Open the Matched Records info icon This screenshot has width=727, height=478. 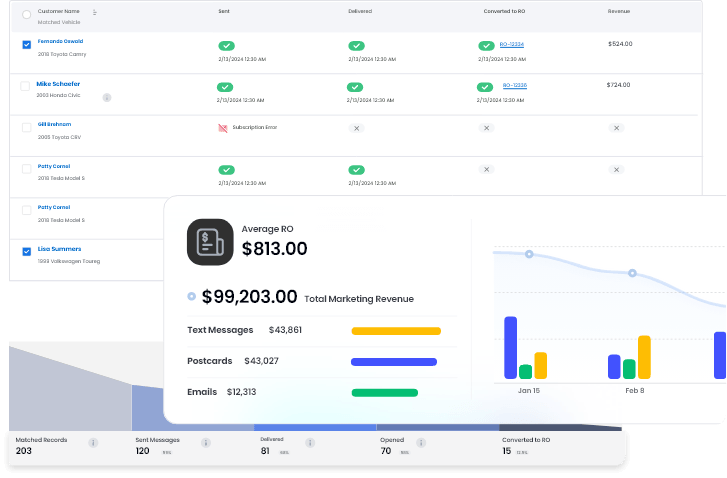(x=93, y=443)
